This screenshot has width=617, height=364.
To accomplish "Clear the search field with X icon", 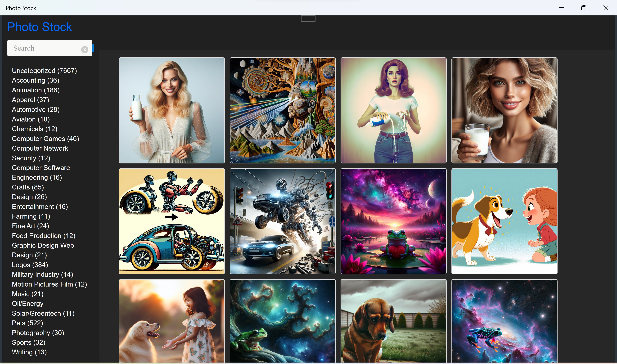I will (85, 49).
